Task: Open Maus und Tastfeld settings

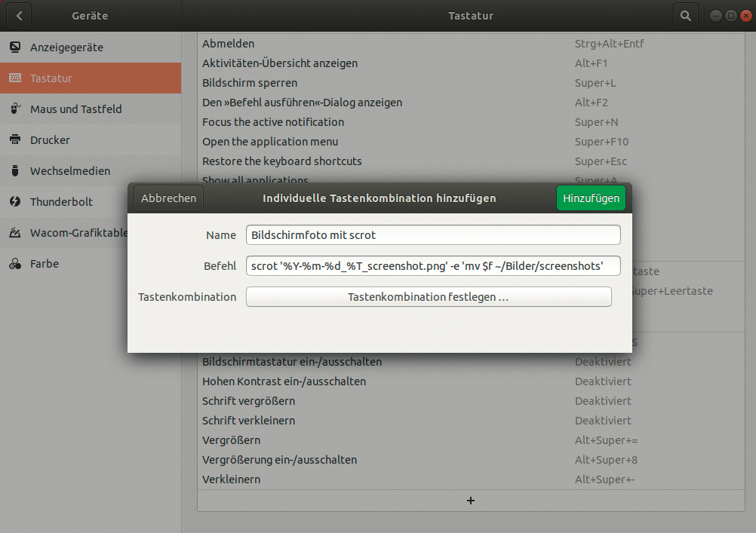Action: point(91,109)
